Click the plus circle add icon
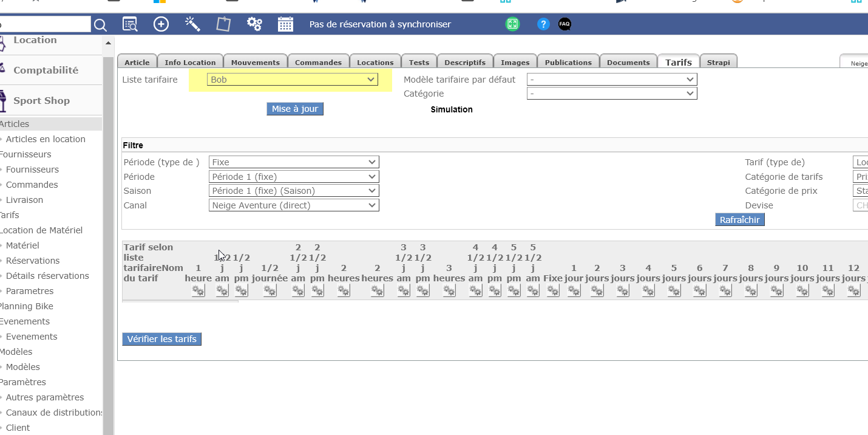 161,24
